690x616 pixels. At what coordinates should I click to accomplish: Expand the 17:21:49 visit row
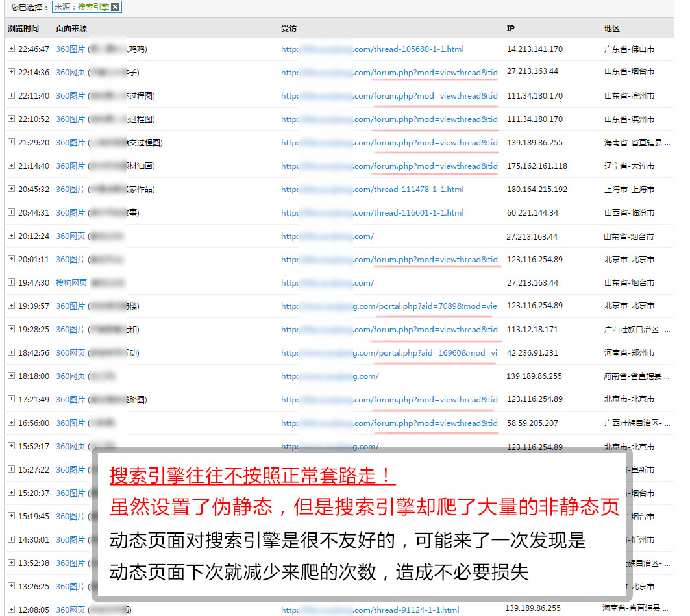tap(12, 399)
